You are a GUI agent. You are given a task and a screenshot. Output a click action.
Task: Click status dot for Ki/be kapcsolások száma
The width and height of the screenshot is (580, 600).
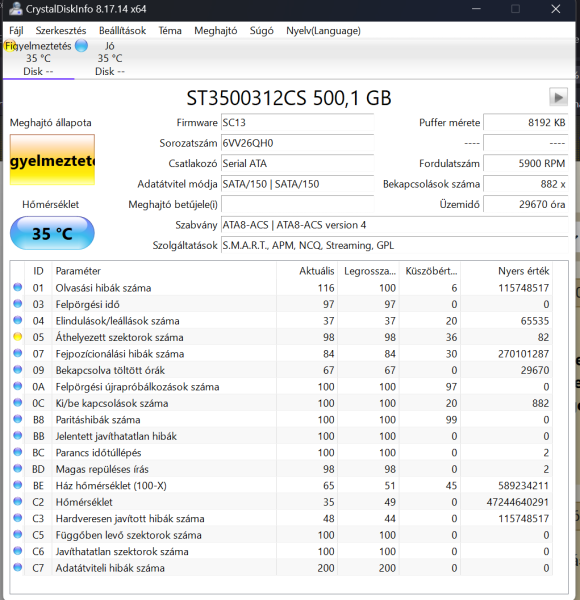click(17, 403)
